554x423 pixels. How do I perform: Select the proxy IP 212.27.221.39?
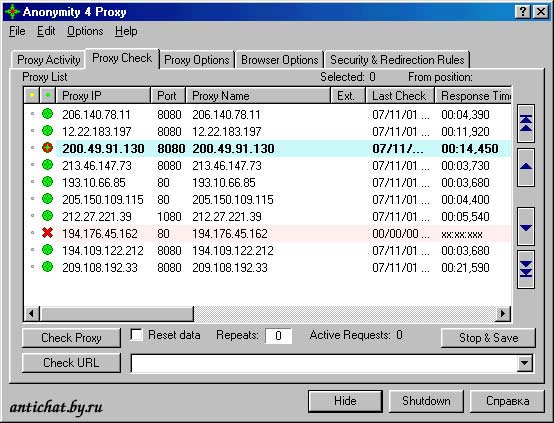click(97, 216)
